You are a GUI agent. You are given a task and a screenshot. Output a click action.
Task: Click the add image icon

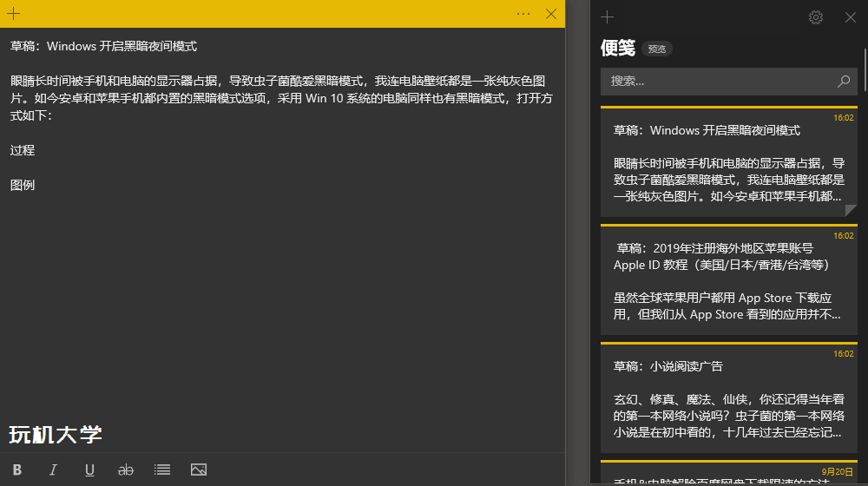click(199, 470)
